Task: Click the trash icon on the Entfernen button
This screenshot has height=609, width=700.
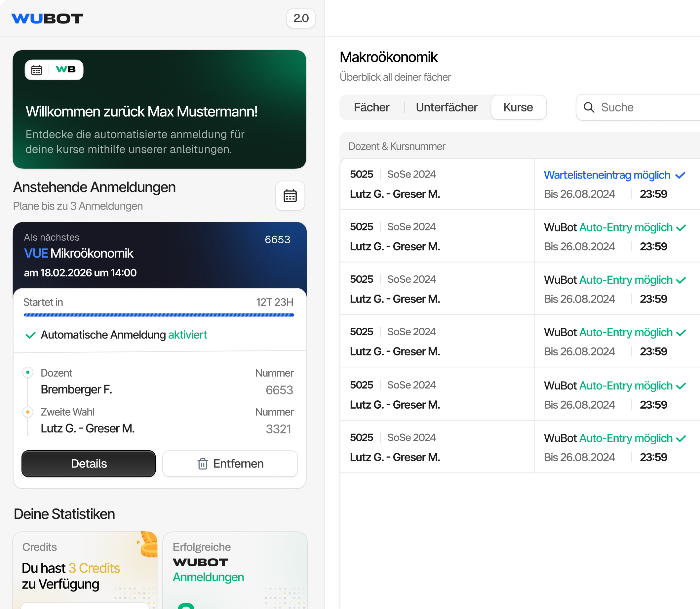Action: (203, 464)
